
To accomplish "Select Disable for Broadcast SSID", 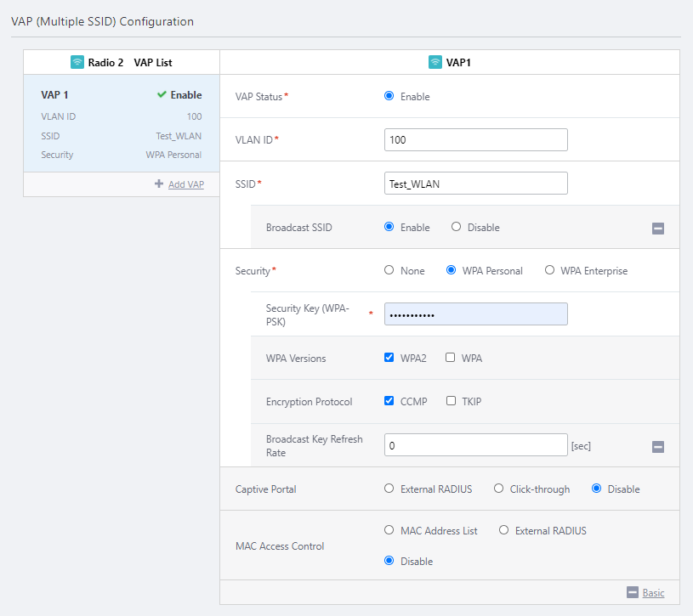I will click(x=457, y=227).
